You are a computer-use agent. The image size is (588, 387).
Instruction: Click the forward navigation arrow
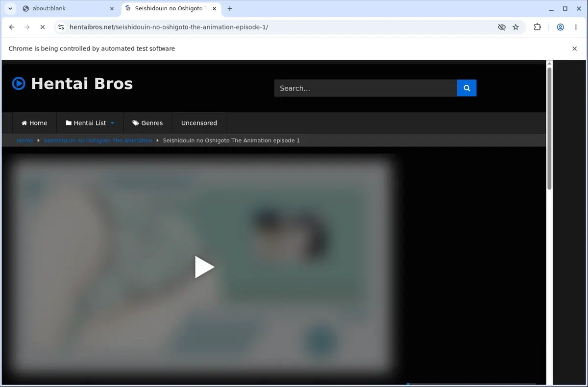[27, 27]
